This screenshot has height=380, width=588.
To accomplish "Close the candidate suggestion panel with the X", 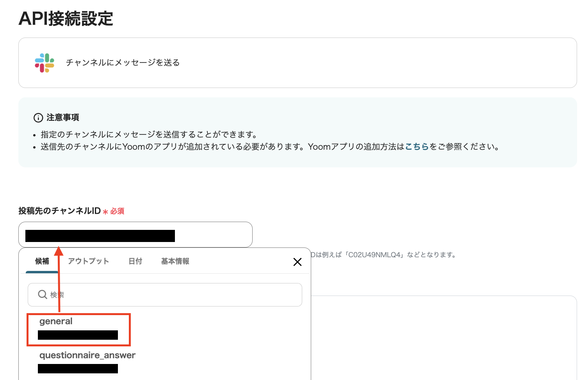I will [298, 262].
